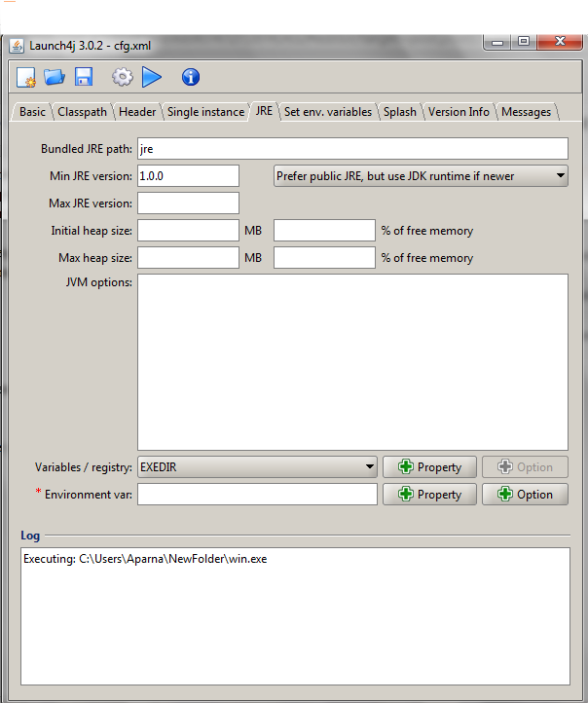
Task: Select the JRE tab
Action: (264, 111)
